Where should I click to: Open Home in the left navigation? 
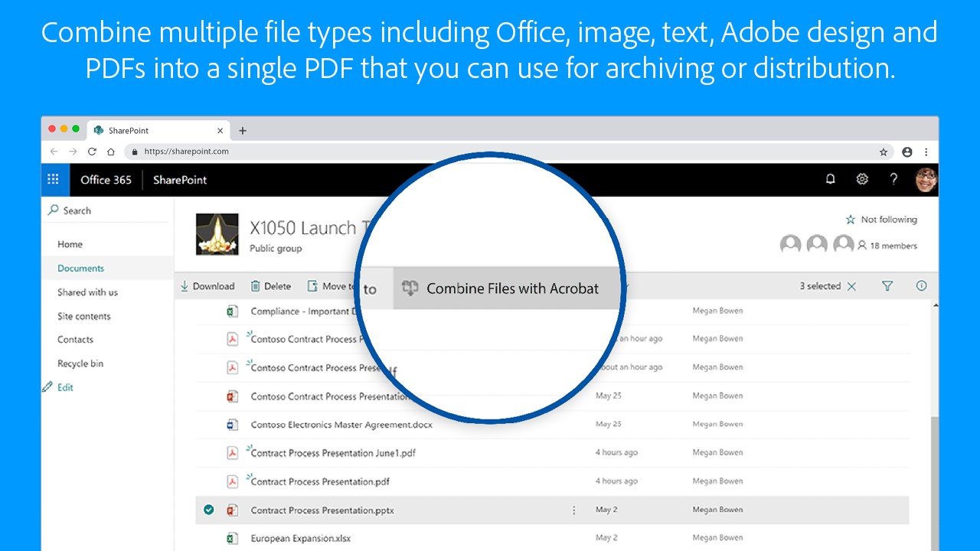click(70, 244)
